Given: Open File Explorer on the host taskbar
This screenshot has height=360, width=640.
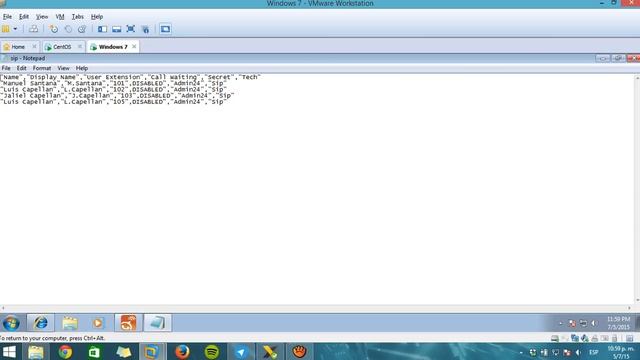Looking at the screenshot, I should point(36,352).
